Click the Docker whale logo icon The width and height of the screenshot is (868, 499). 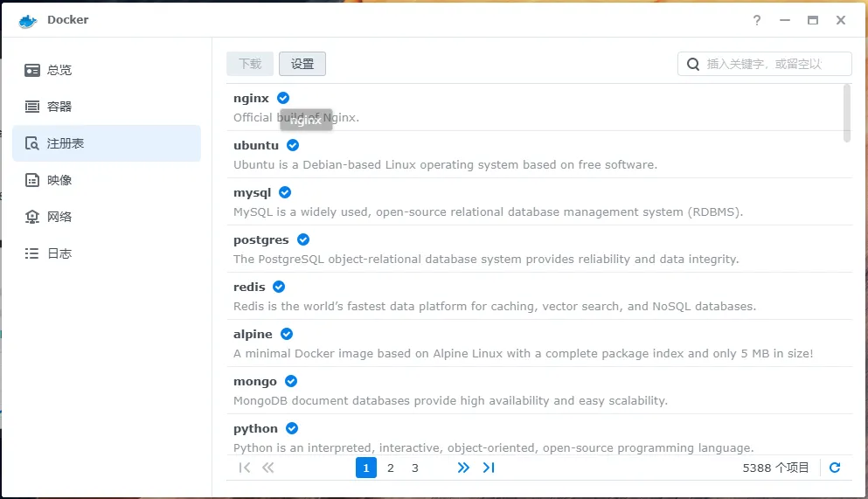pyautogui.click(x=27, y=21)
